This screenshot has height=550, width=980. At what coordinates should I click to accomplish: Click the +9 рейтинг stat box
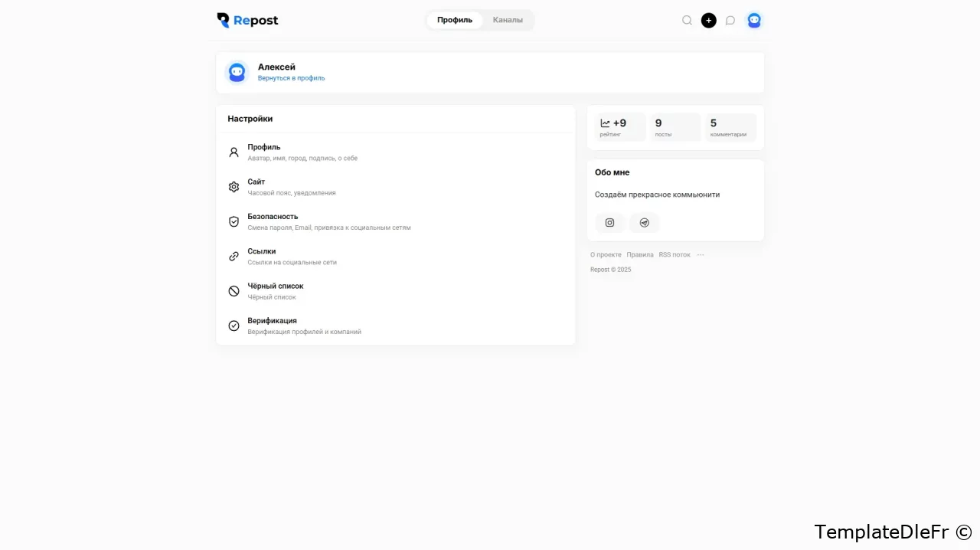pyautogui.click(x=619, y=127)
